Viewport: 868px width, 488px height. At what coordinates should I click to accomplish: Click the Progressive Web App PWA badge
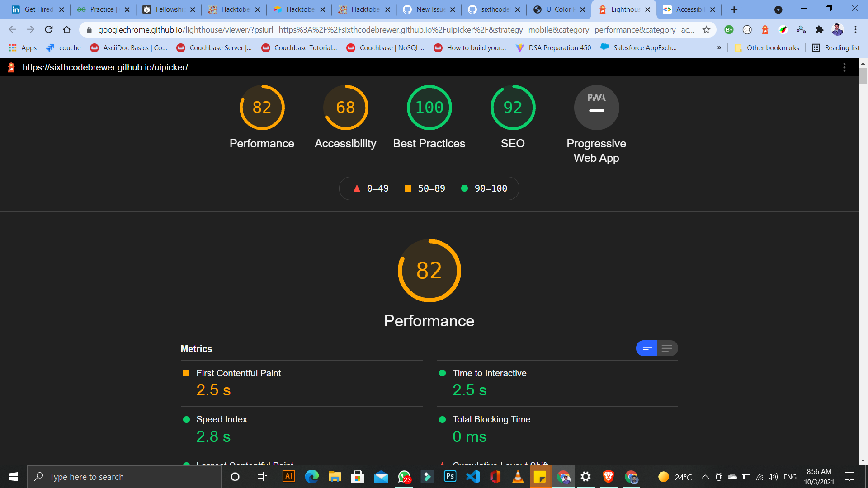(596, 108)
